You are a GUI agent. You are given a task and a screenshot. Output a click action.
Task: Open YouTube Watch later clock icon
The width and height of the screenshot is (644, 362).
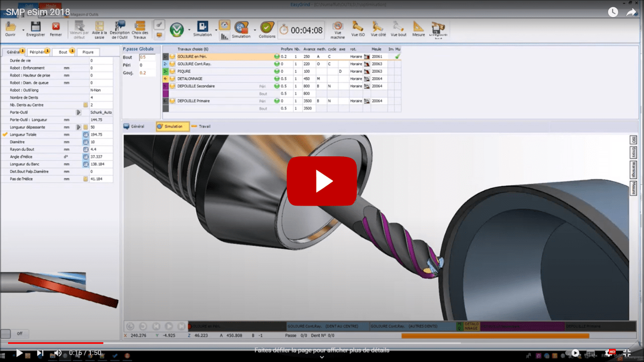click(x=613, y=12)
